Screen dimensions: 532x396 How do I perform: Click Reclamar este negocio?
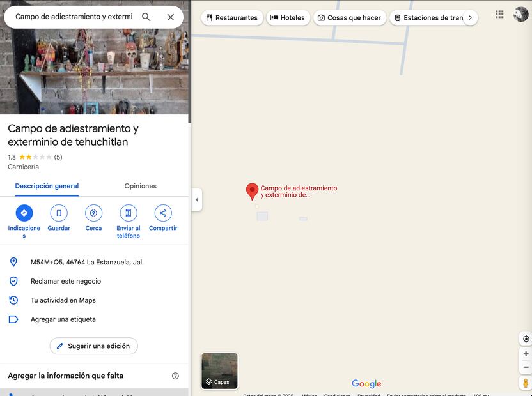pos(66,281)
